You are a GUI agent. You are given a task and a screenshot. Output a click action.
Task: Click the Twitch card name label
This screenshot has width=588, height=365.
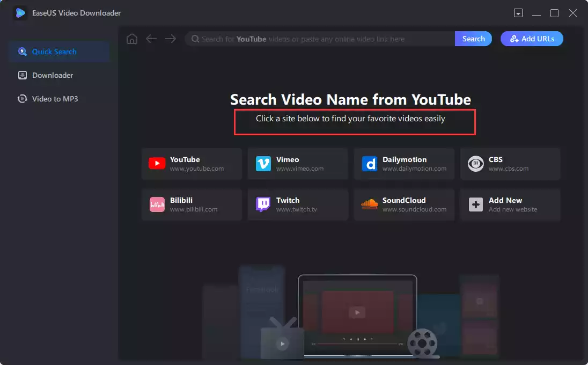click(288, 200)
